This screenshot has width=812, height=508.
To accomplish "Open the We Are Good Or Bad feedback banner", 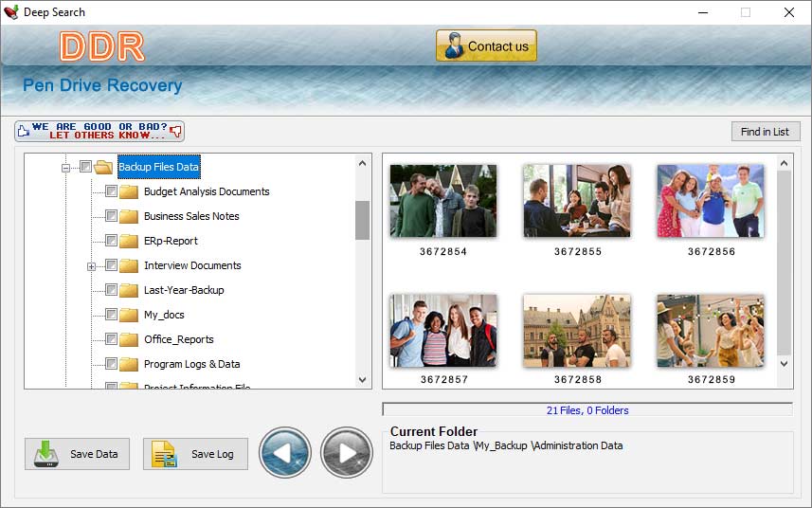I will [99, 131].
